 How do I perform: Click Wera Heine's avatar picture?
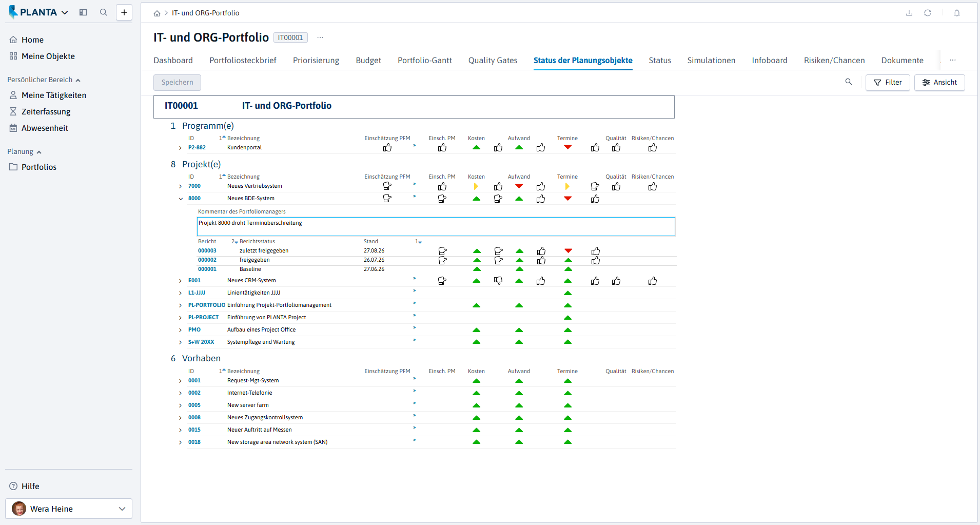click(19, 509)
